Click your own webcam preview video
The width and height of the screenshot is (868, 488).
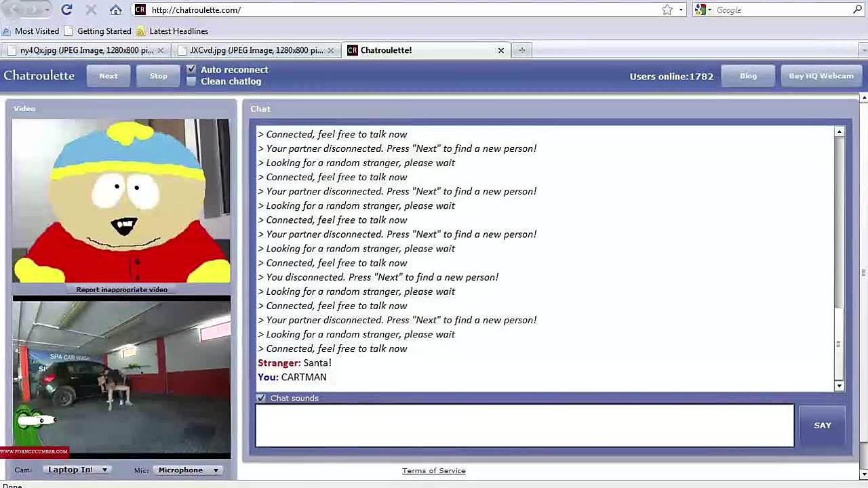[x=121, y=377]
